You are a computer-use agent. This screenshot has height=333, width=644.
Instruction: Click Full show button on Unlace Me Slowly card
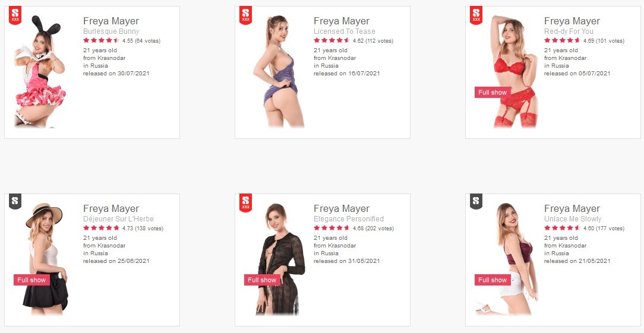point(493,280)
